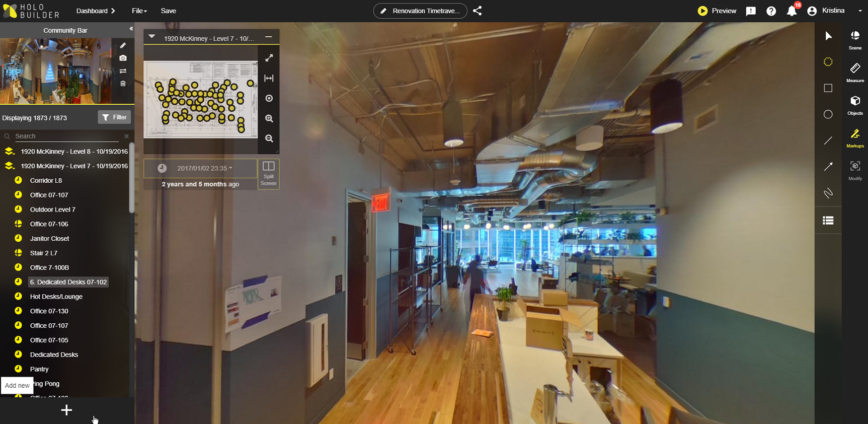
Task: Center floor plan on current location
Action: coord(269,98)
